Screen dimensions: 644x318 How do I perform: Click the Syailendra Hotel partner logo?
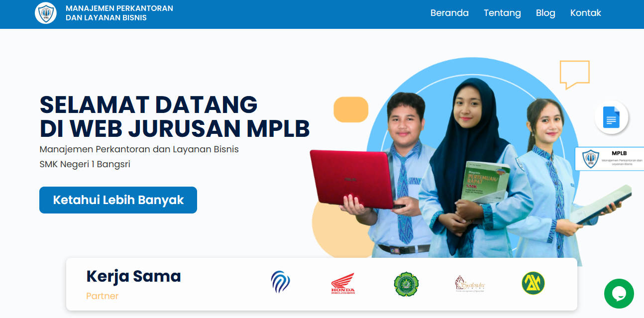click(469, 284)
